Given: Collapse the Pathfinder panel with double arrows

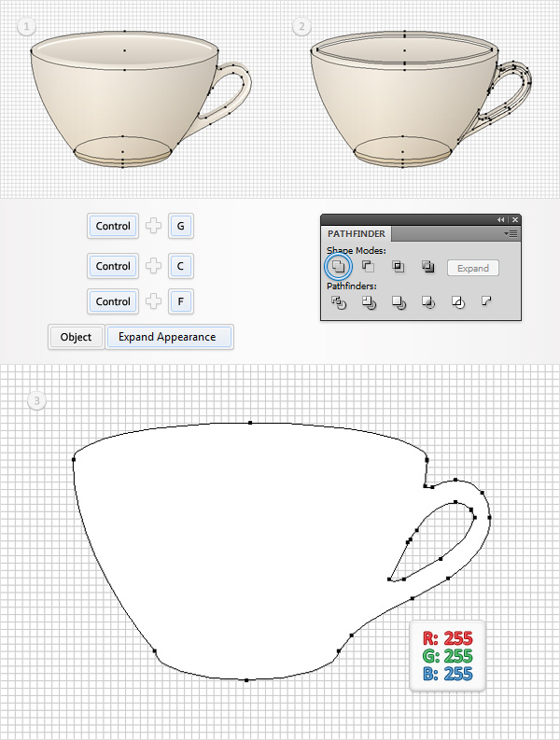Looking at the screenshot, I should point(500,220).
